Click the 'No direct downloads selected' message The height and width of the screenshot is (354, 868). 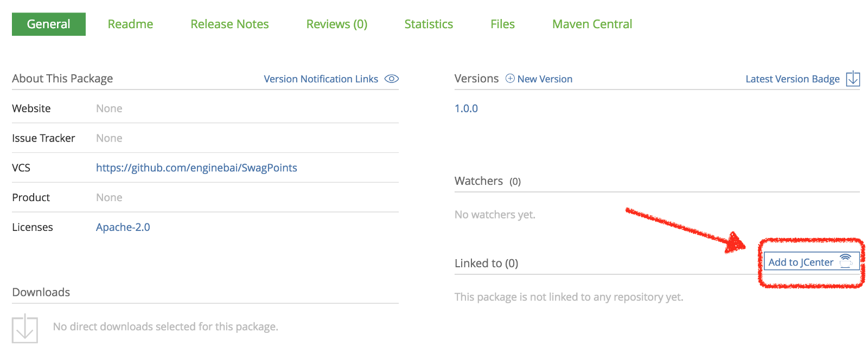[165, 326]
